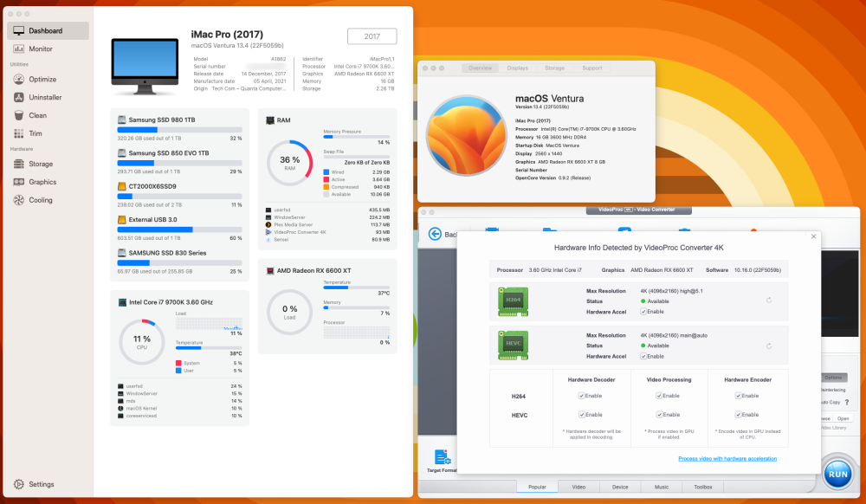
Task: Click the WindowServer row in CPU list
Action: [179, 394]
